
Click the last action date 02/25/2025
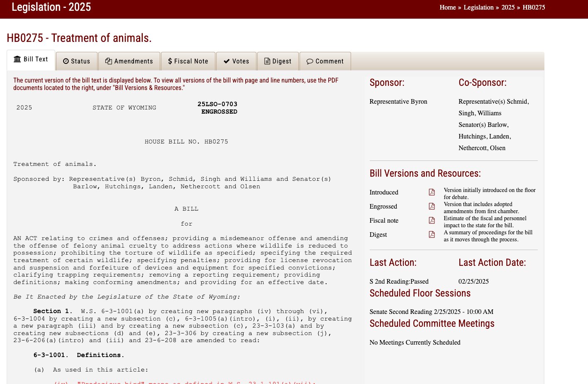[473, 282]
